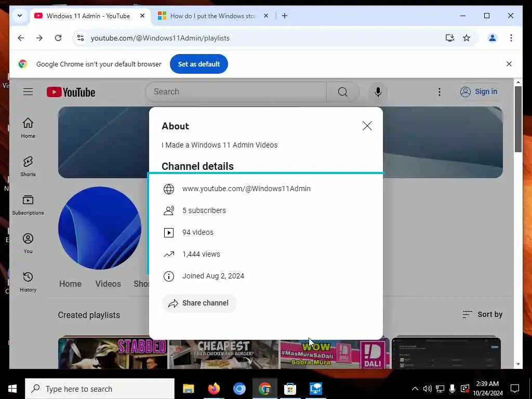Click the magnifier search button
This screenshot has height=399, width=532.
point(343,91)
